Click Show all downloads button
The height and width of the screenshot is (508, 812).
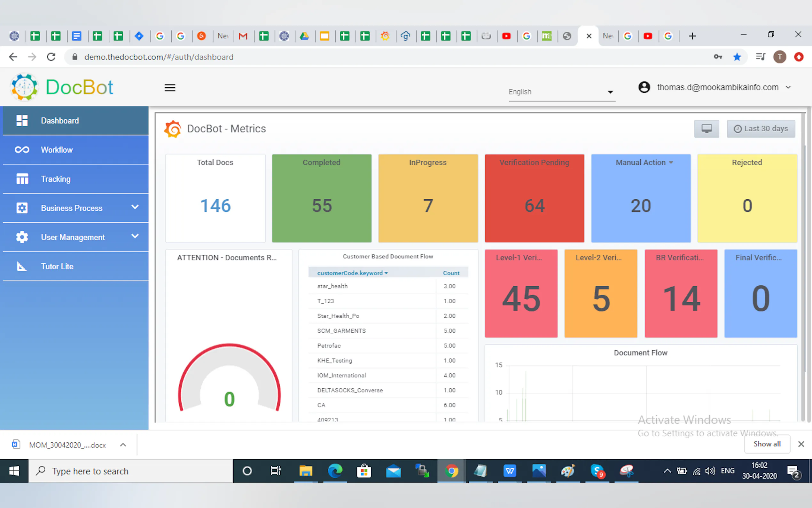click(x=767, y=444)
